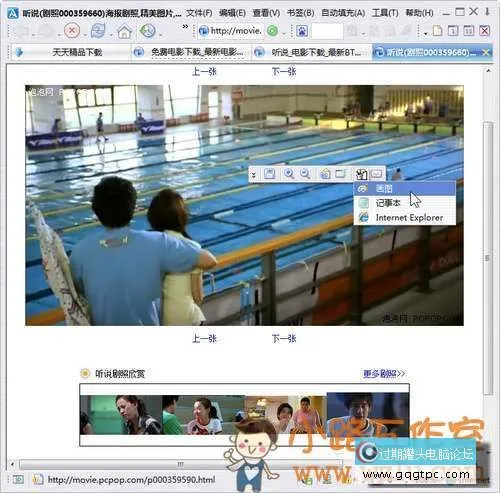Image resolution: width=500 pixels, height=493 pixels.
Task: Expand the toolbar overflow chevron
Action: tap(185, 26)
